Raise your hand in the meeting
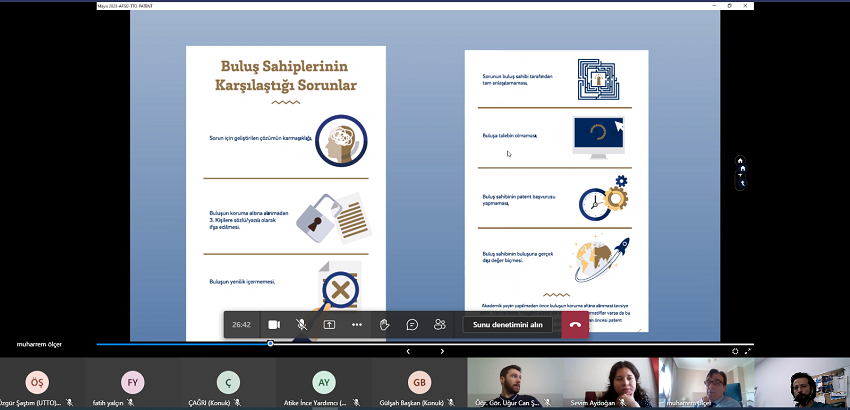The width and height of the screenshot is (850, 410). click(384, 325)
